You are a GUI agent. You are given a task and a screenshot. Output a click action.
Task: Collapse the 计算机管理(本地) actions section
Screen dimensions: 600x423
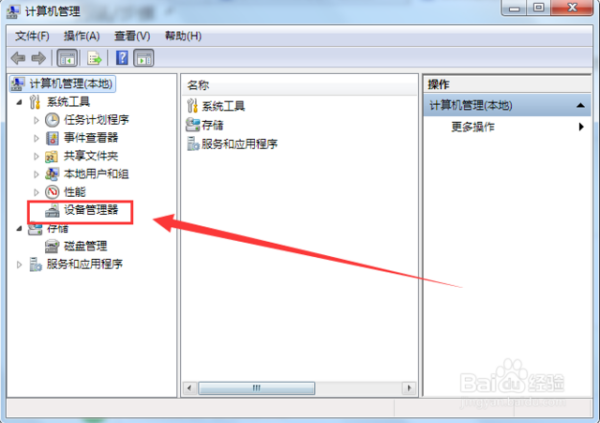tap(580, 105)
